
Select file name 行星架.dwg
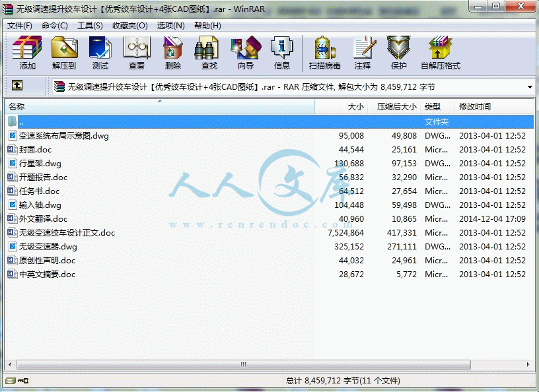[x=40, y=164]
